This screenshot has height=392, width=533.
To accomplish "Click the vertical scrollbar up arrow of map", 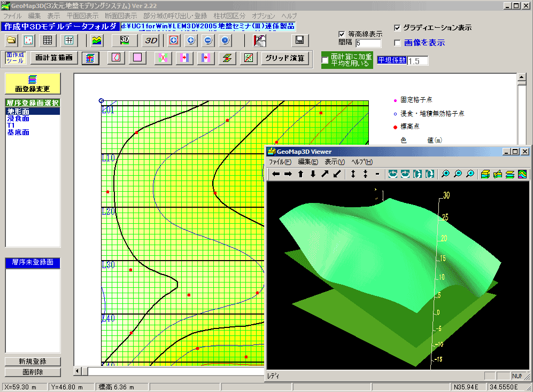I will pyautogui.click(x=522, y=77).
